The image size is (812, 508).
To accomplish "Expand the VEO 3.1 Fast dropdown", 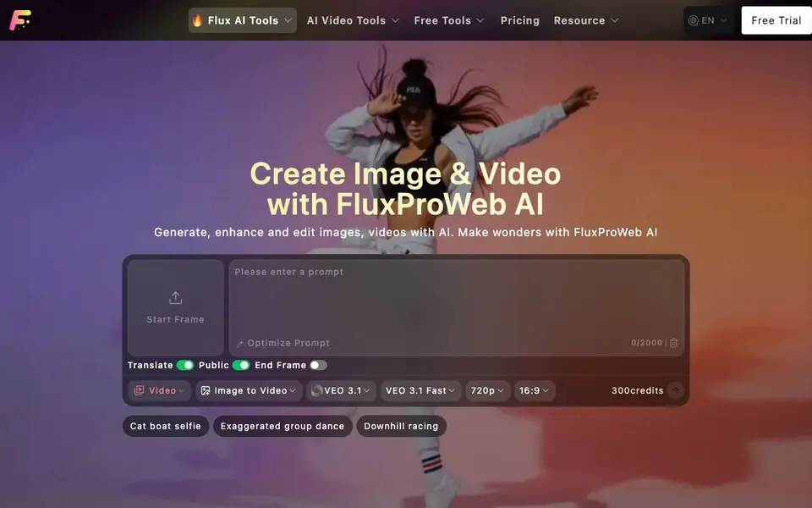I will [x=420, y=390].
